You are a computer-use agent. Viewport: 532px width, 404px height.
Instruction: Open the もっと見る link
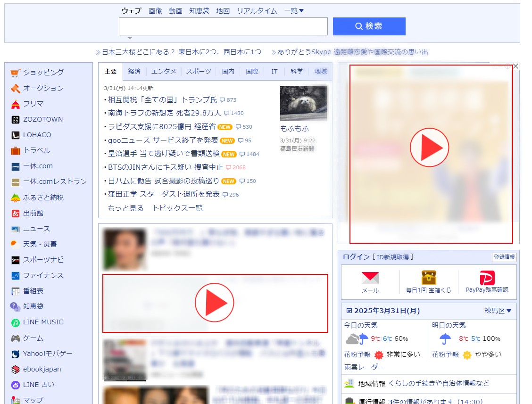[x=125, y=208]
